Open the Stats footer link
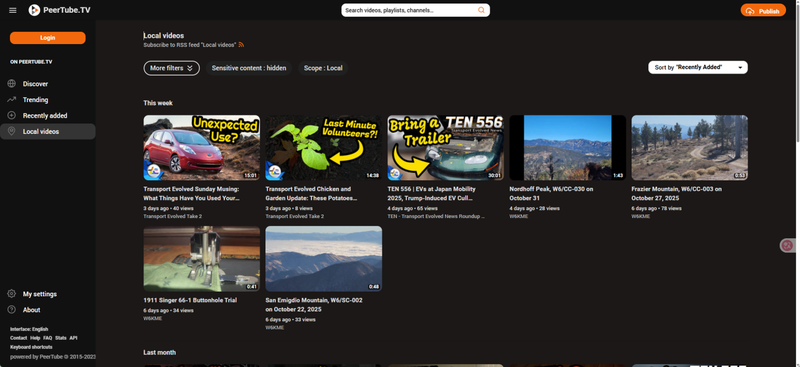Image resolution: width=800 pixels, height=367 pixels. click(61, 338)
